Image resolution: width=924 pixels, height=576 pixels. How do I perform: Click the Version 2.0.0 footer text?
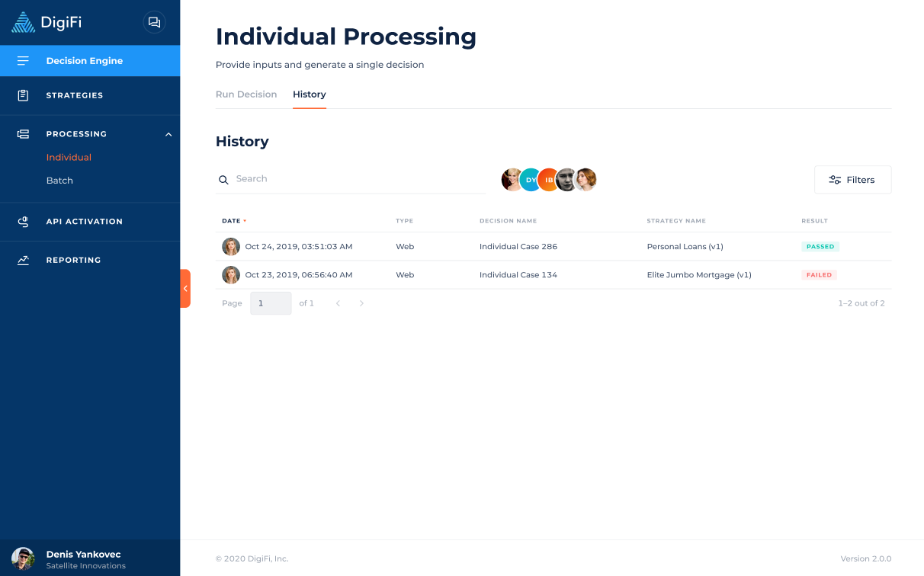(x=866, y=558)
